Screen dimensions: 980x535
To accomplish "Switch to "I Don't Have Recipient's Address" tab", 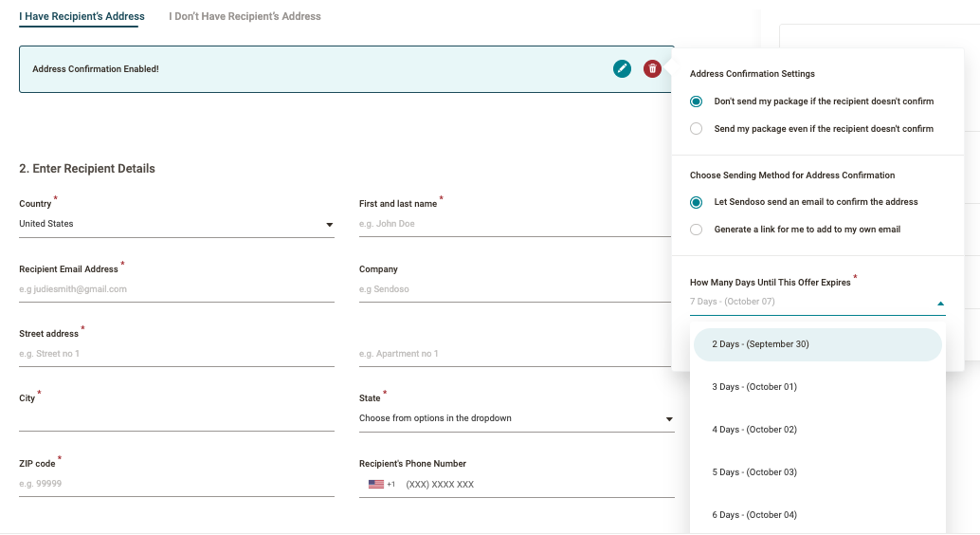I will point(245,16).
